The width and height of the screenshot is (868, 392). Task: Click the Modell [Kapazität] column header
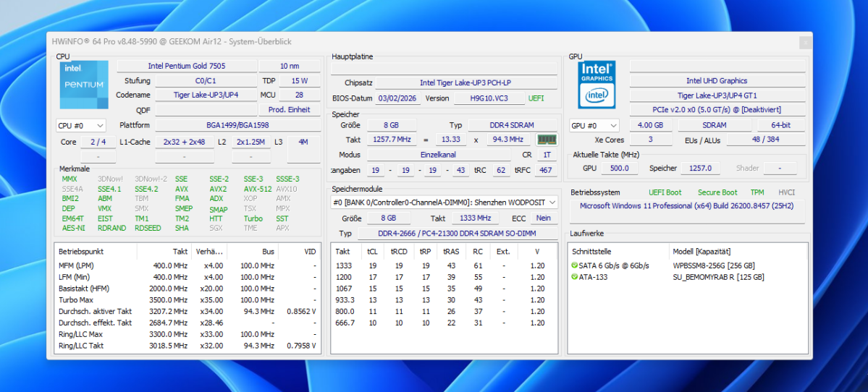point(738,251)
